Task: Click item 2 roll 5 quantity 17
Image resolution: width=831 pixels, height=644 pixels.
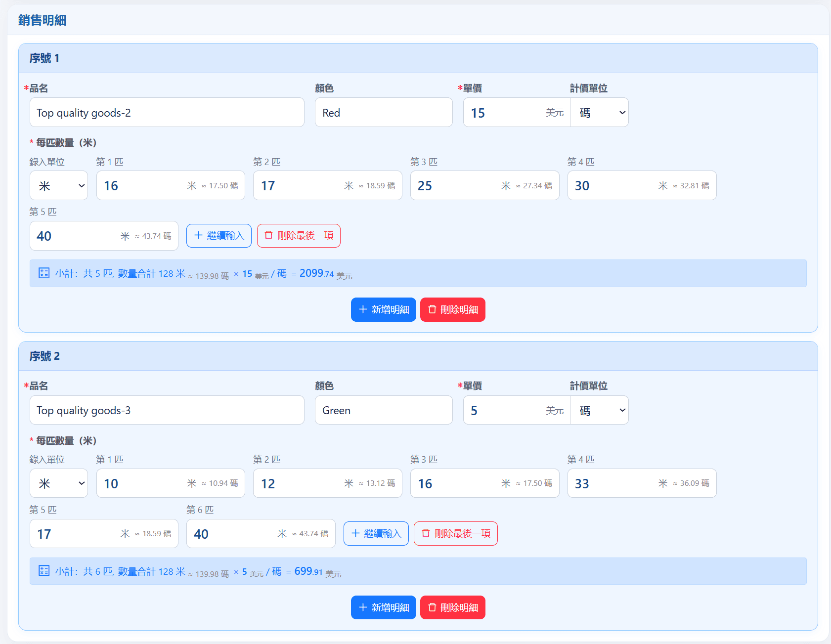Action: point(104,533)
